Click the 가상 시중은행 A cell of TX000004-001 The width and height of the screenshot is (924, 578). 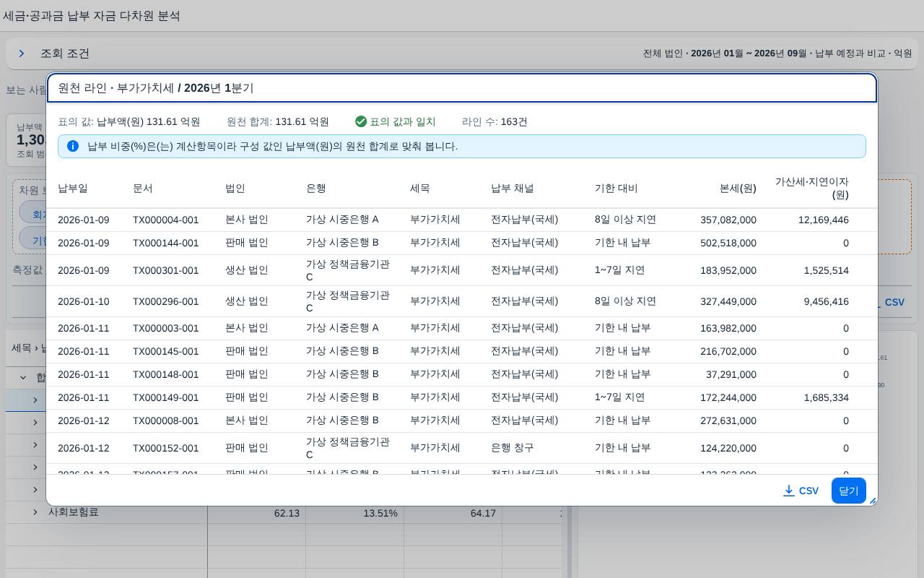[342, 220]
